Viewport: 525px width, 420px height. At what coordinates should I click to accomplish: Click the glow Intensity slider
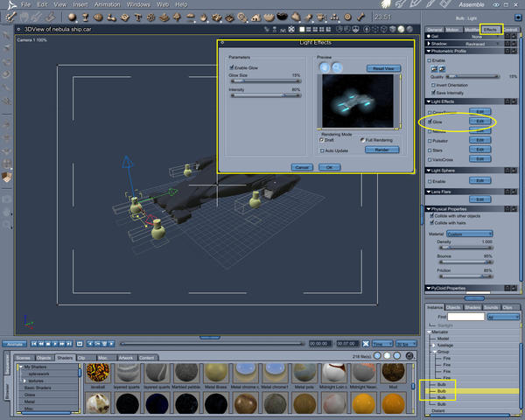click(x=266, y=95)
